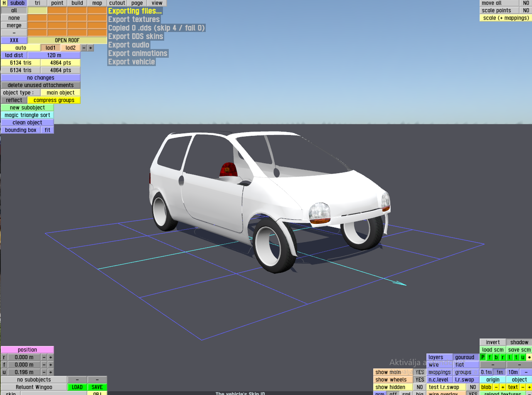Decrease the r position value

44,357
